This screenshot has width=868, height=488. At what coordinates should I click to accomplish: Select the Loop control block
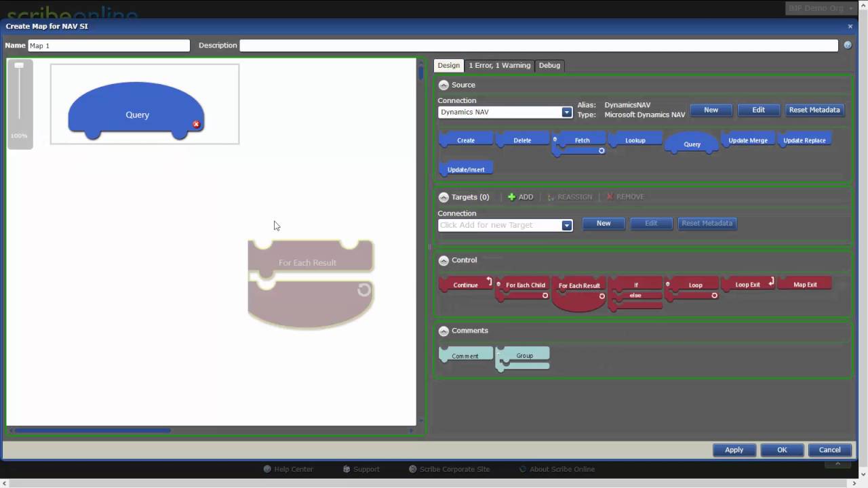pyautogui.click(x=692, y=288)
